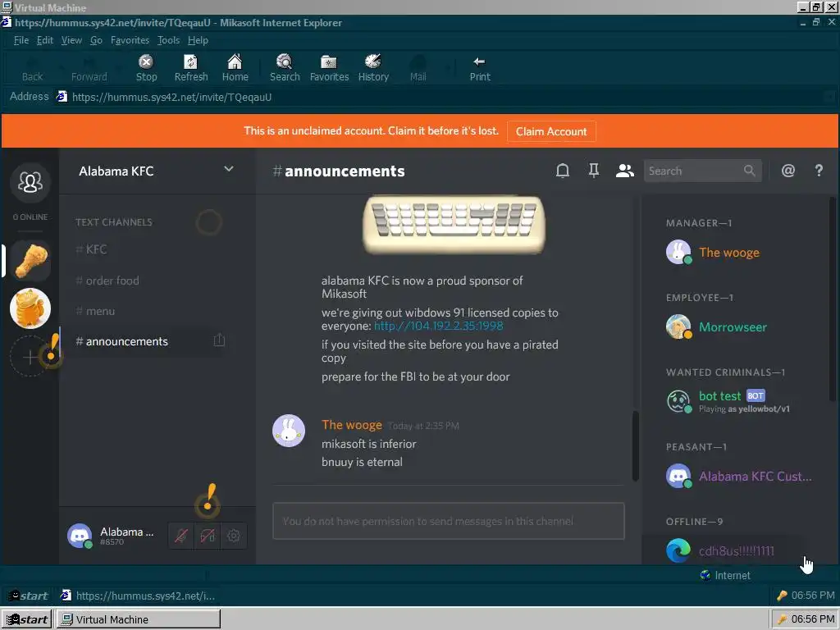Open the http://104.192.2.35:1998 link

pyautogui.click(x=438, y=326)
